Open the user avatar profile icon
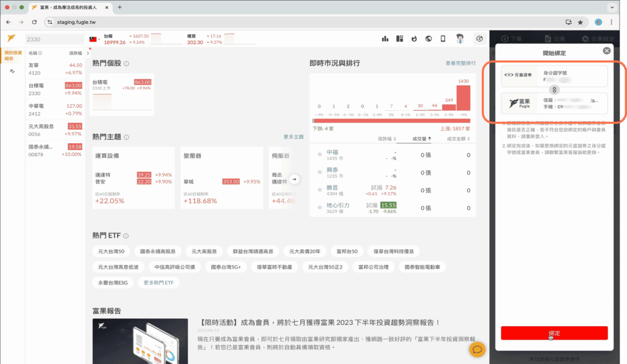 point(459,39)
